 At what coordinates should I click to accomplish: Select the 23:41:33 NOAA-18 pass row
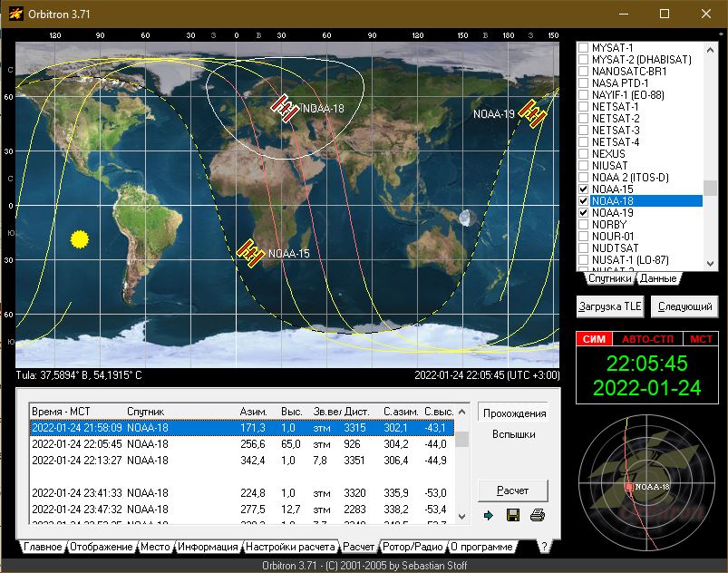[242, 492]
